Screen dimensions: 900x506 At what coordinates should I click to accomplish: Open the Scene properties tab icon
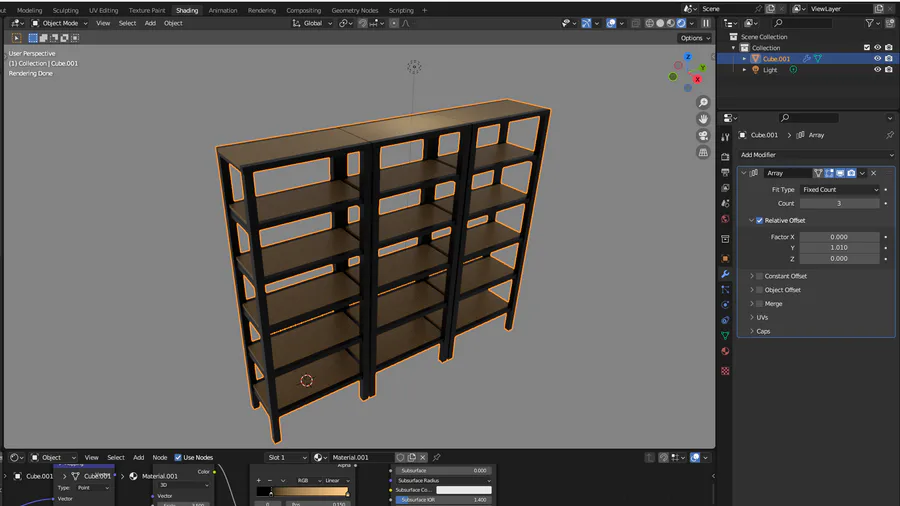(725, 203)
